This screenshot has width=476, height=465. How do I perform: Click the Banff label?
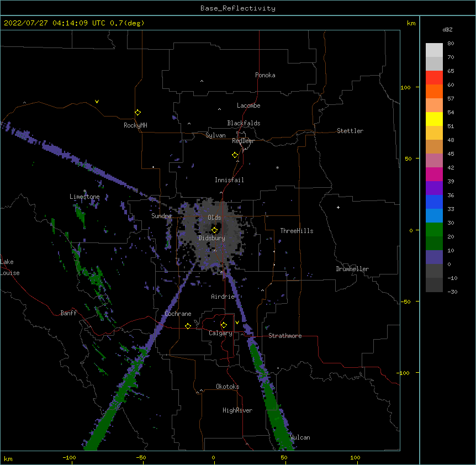click(x=68, y=313)
